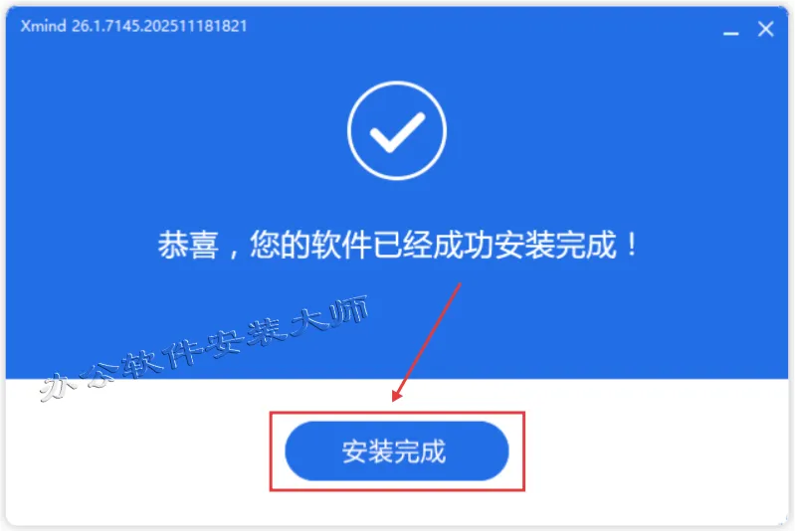
Task: Click the 办公软件安装大师 watermark text
Action: click(x=203, y=348)
